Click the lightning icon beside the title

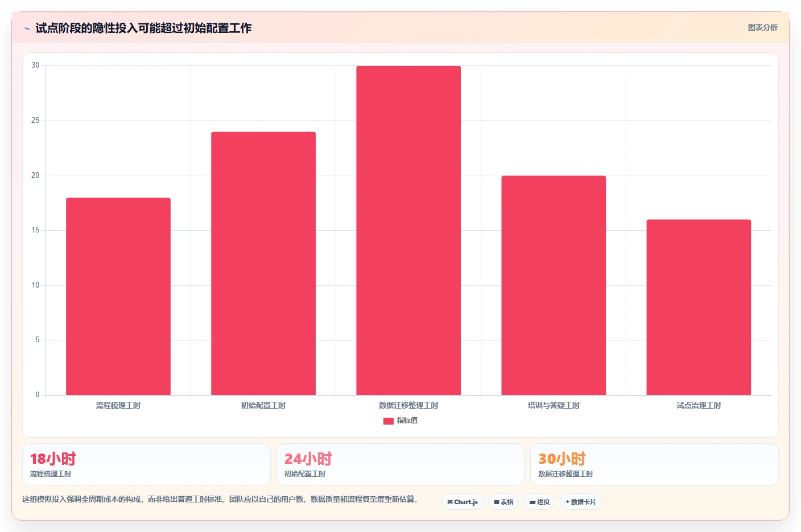(27, 28)
